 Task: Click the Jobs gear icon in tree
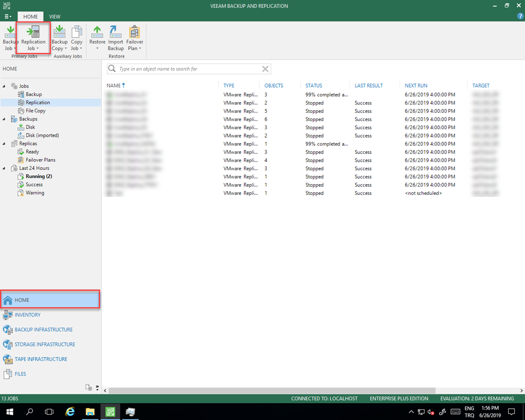coord(14,86)
